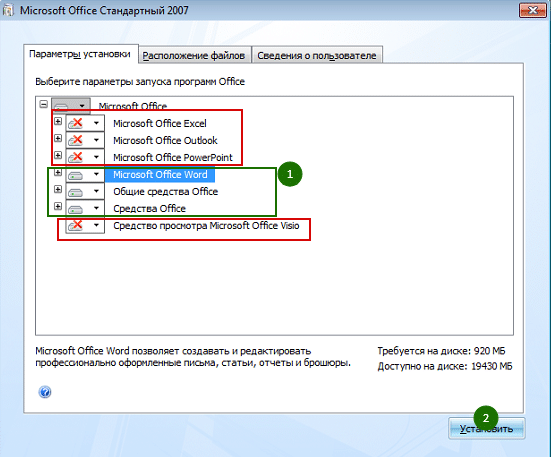This screenshot has height=457, width=551.
Task: Expand the Общие средства Office node
Action: (x=58, y=189)
